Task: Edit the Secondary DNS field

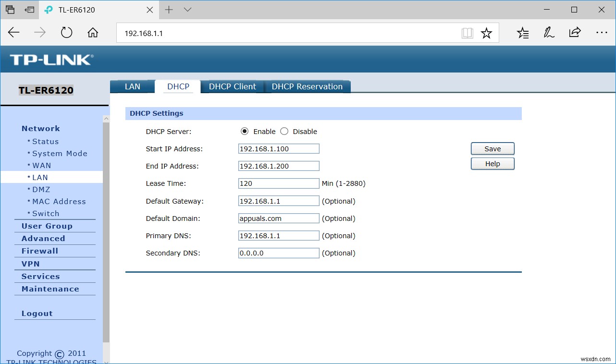Action: click(279, 253)
